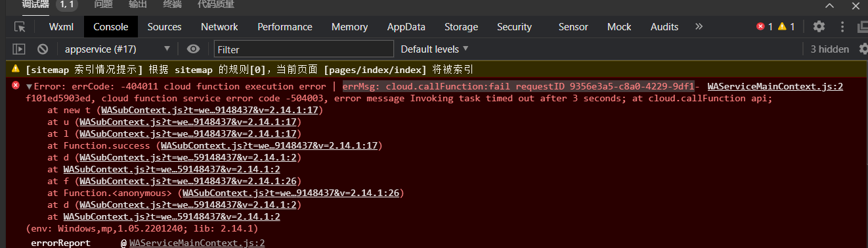The image size is (868, 248).
Task: Open the appservice (#17) context dropdown
Action: [x=118, y=49]
